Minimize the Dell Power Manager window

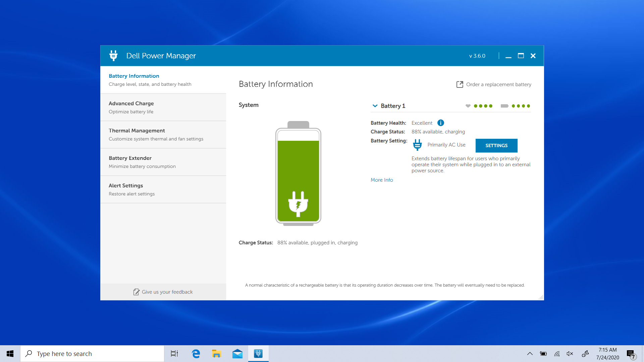click(x=508, y=56)
